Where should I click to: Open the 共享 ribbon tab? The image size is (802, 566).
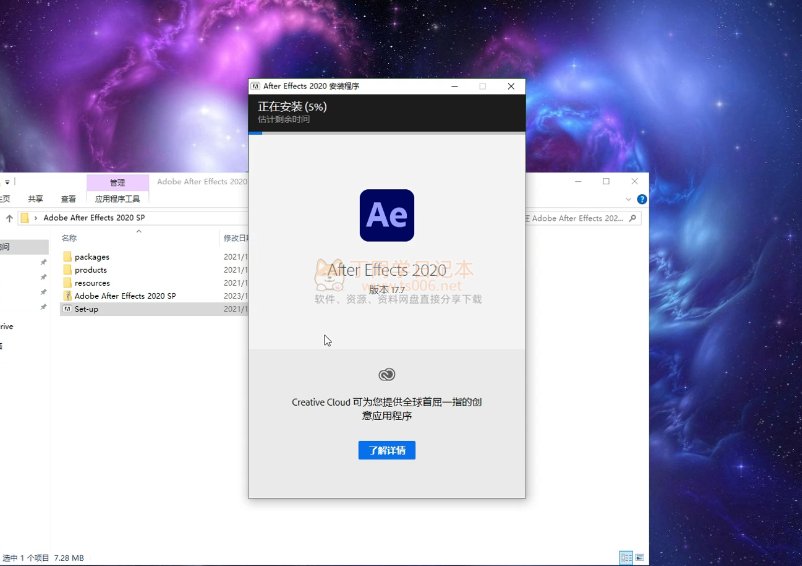click(x=36, y=199)
